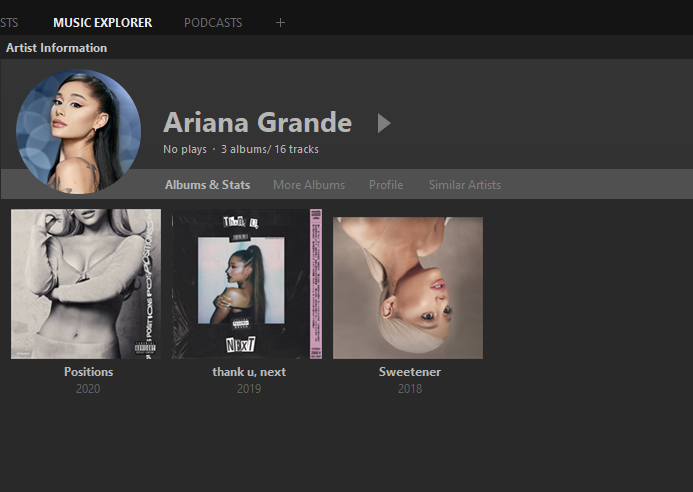View the Similar Artists tab

[x=465, y=185]
